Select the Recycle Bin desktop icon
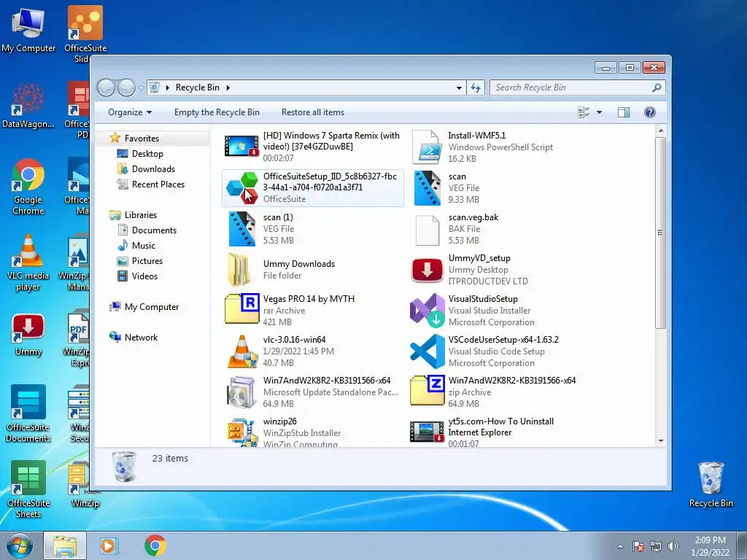 click(x=711, y=484)
